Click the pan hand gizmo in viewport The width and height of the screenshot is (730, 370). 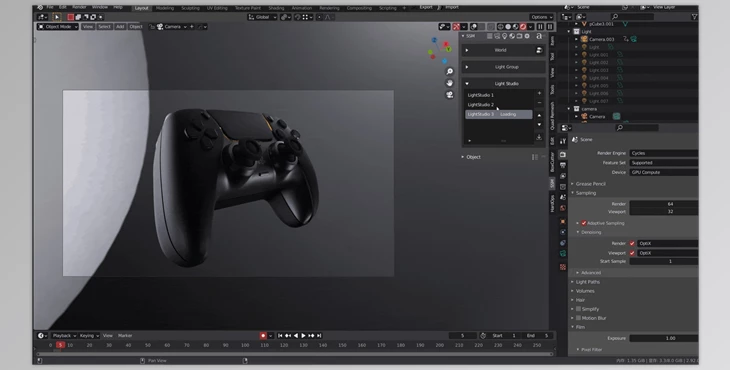pos(449,83)
